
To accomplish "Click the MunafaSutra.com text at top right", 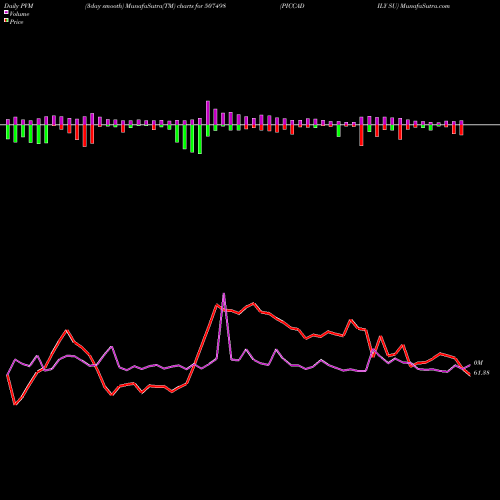I will [x=424, y=6].
